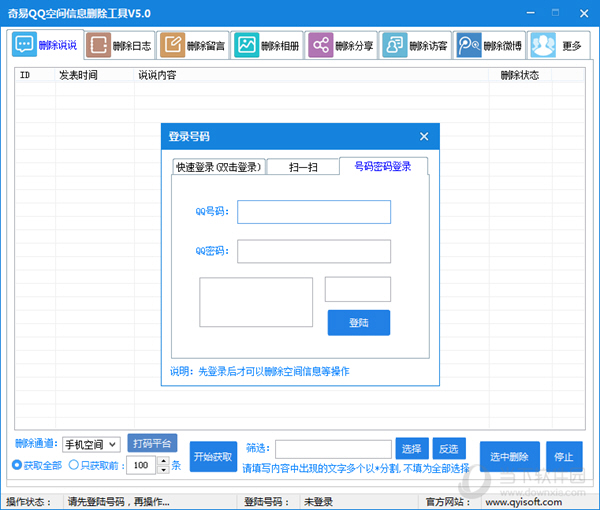Click the count field showing 100

pyautogui.click(x=141, y=465)
